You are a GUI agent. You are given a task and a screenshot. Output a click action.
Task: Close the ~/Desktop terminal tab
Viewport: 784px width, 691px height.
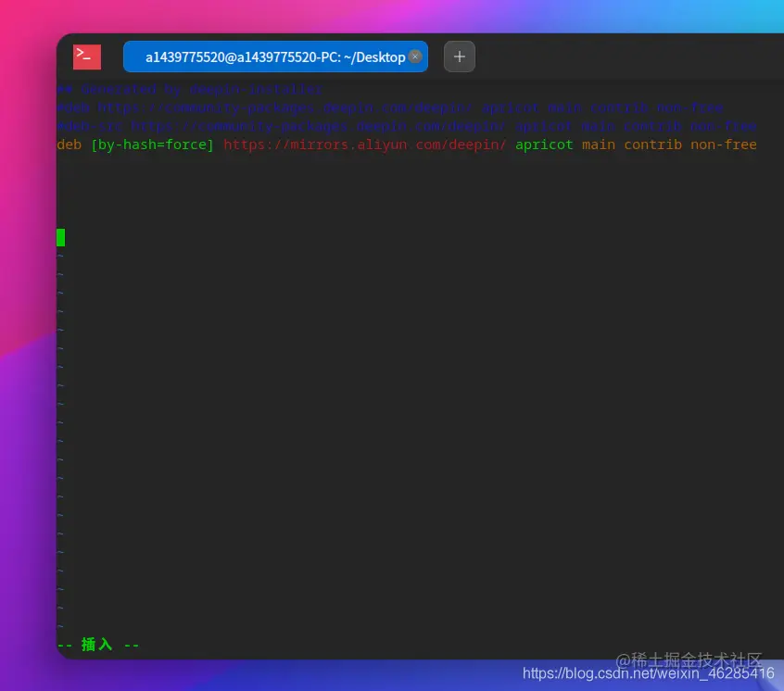[x=414, y=57]
